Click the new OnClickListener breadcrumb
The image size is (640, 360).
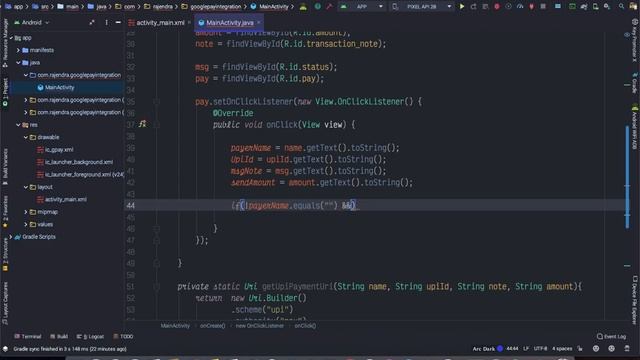point(260,326)
